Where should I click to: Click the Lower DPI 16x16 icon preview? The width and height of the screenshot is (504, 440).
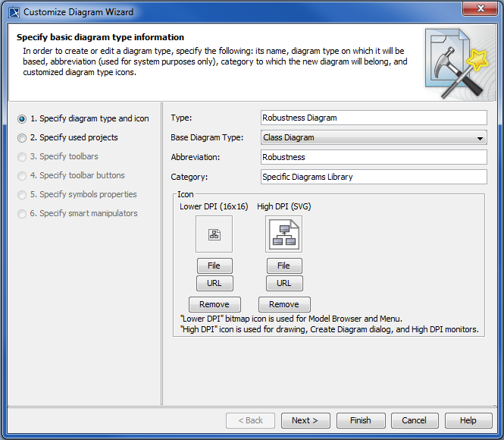click(x=214, y=234)
